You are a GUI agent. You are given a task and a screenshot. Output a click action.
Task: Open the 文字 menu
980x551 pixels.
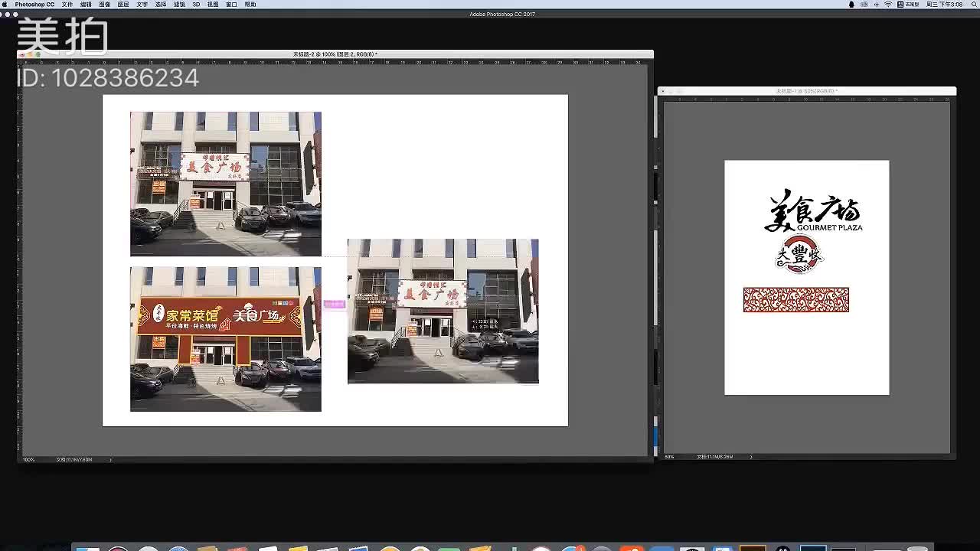click(142, 5)
